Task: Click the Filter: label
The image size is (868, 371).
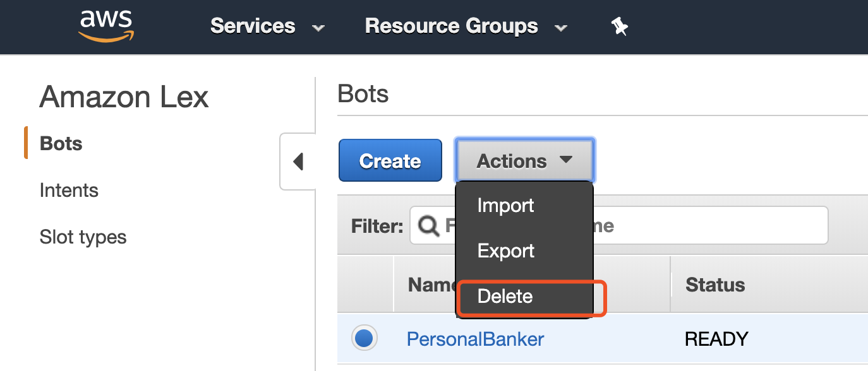Action: tap(377, 226)
